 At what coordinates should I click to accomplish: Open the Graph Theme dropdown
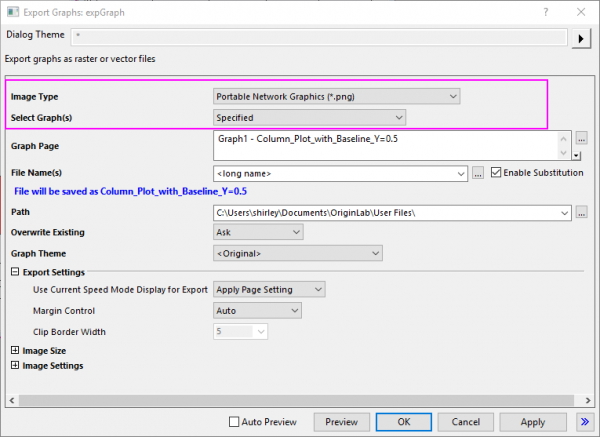point(298,253)
